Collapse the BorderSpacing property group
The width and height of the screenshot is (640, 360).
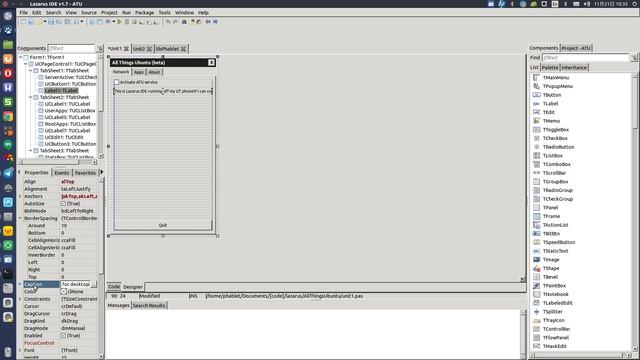tap(20, 218)
